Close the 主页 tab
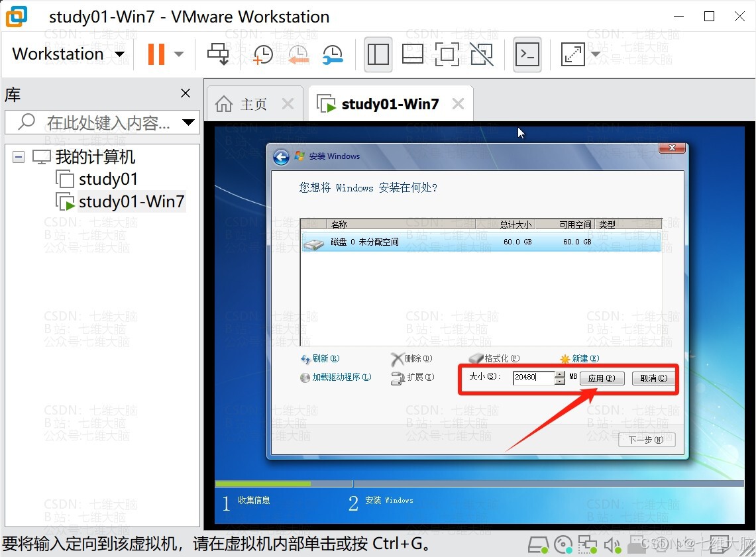The image size is (756, 557). point(288,103)
